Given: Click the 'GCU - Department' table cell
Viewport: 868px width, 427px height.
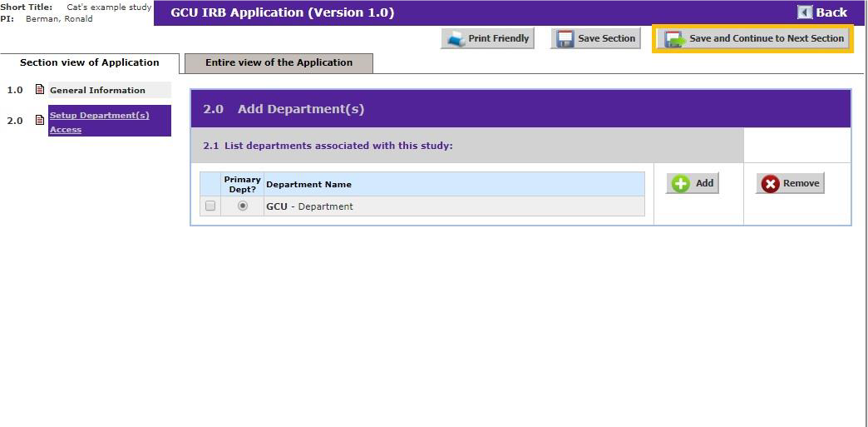Looking at the screenshot, I should click(x=455, y=206).
